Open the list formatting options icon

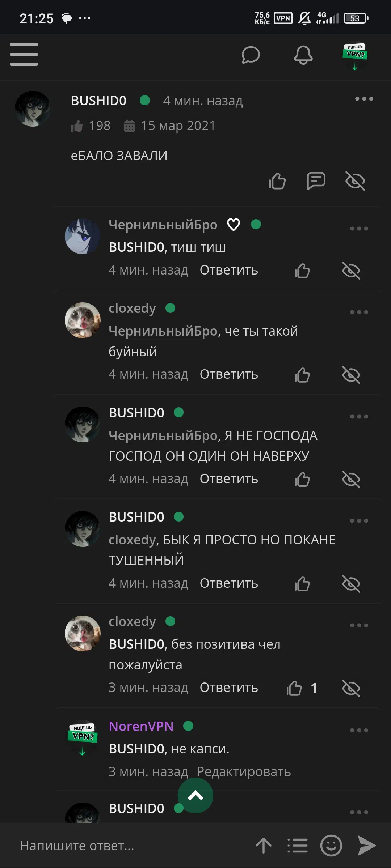tap(297, 846)
